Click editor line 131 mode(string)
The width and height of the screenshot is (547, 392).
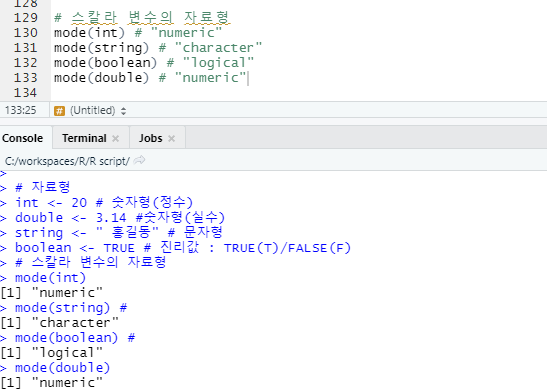pos(158,48)
